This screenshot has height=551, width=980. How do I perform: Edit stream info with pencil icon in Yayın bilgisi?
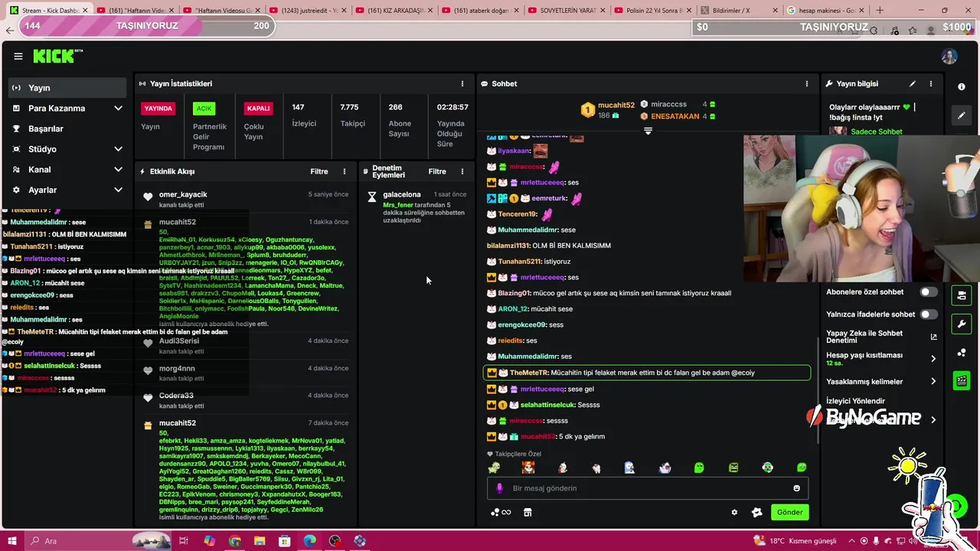[912, 83]
